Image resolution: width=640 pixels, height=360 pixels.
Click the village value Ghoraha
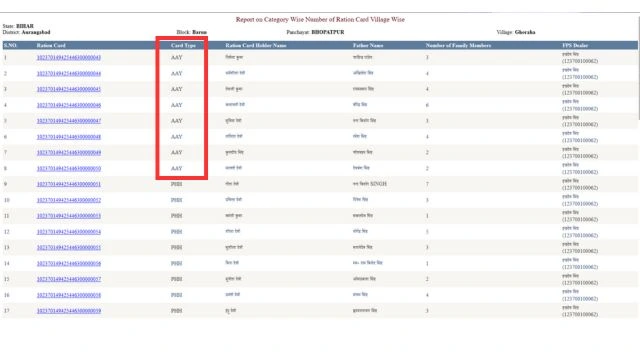tap(525, 32)
